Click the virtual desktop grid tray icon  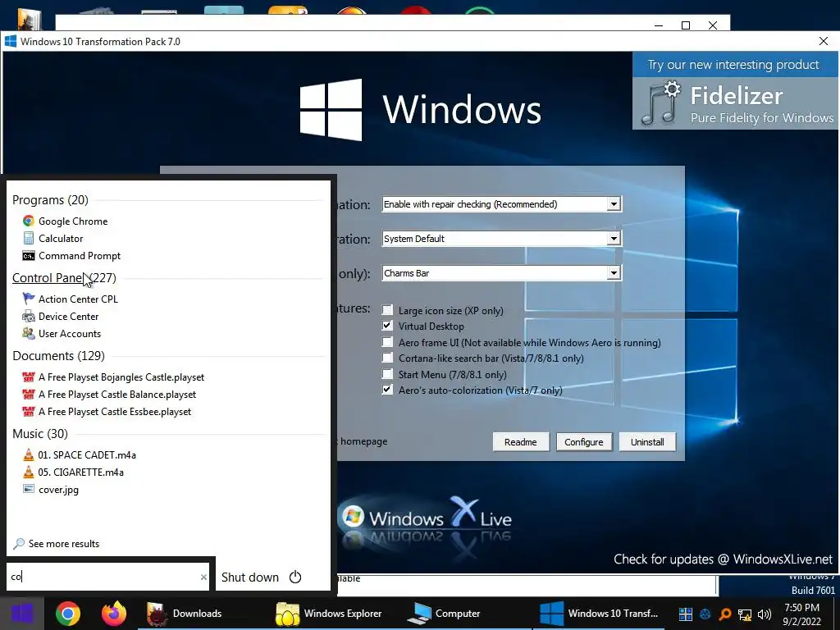pos(685,614)
